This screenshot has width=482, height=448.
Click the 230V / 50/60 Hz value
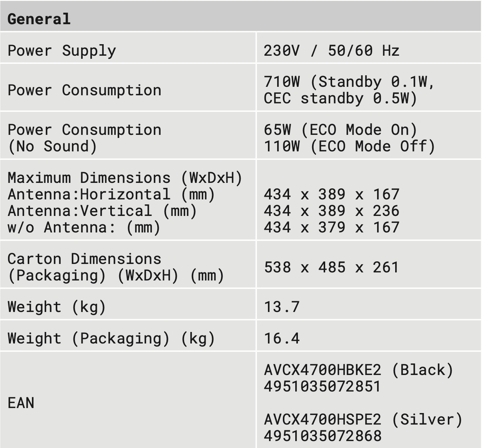tap(331, 51)
